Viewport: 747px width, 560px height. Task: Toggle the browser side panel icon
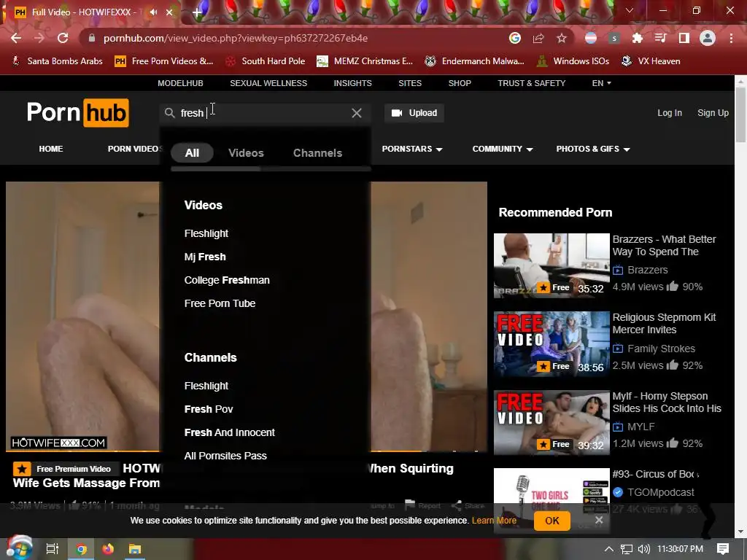pyautogui.click(x=684, y=38)
